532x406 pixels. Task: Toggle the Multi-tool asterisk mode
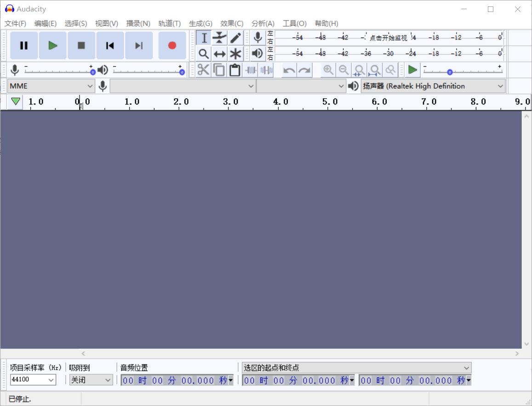[235, 54]
